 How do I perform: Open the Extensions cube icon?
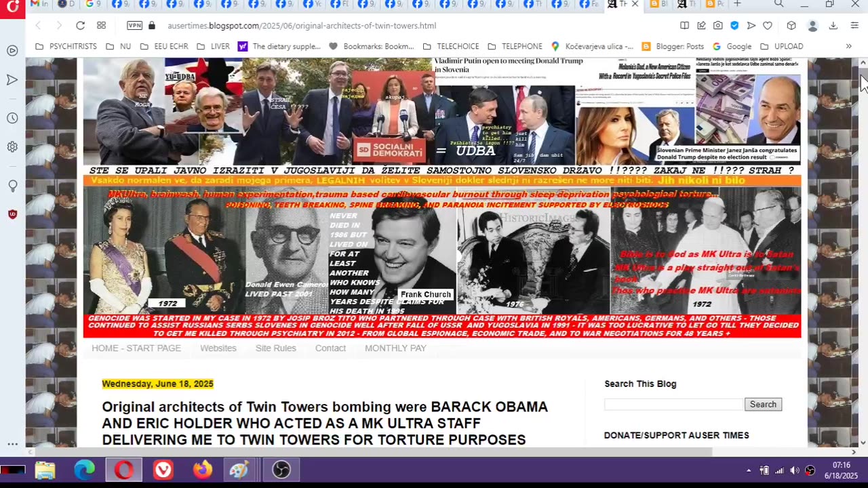[791, 26]
